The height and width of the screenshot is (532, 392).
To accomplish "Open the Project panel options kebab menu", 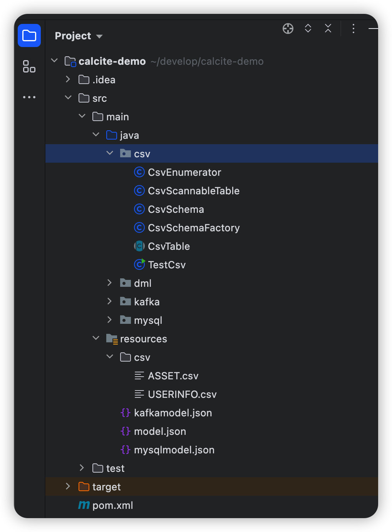I will point(353,29).
